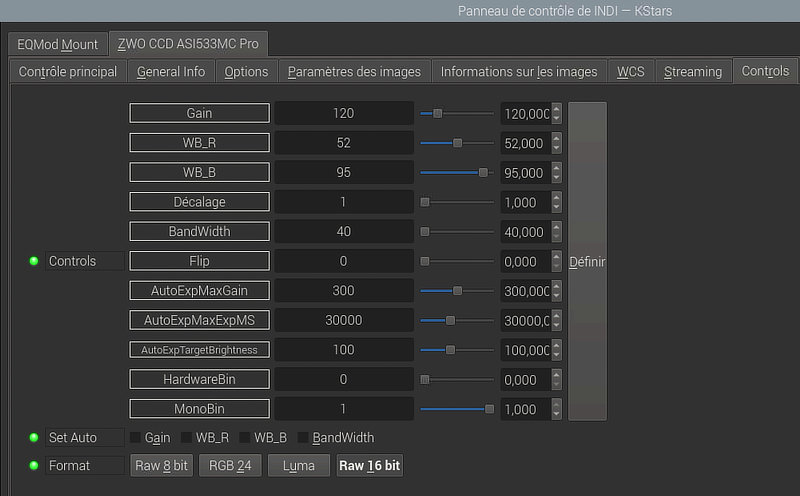Click the AutoExpTargetBrightness input showing 100,000

coord(526,350)
